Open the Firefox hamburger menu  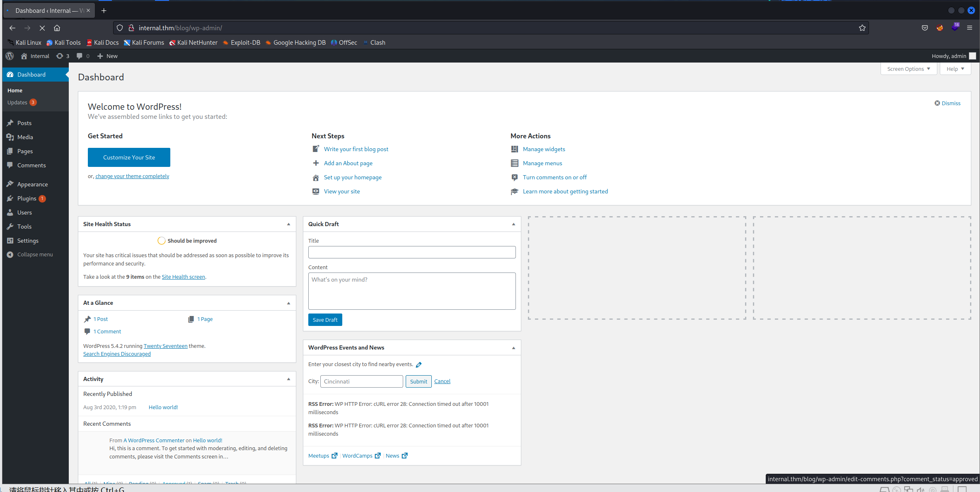pos(970,28)
